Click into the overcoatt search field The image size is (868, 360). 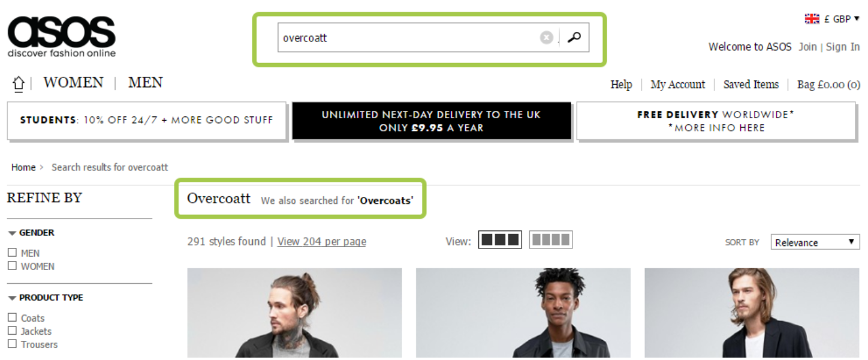coord(408,38)
